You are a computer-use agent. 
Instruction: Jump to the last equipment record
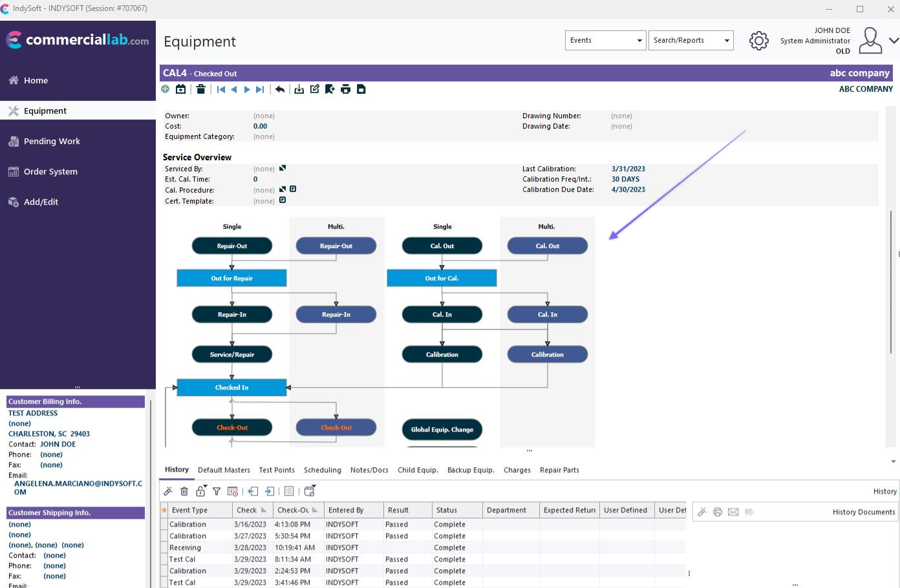pos(260,89)
